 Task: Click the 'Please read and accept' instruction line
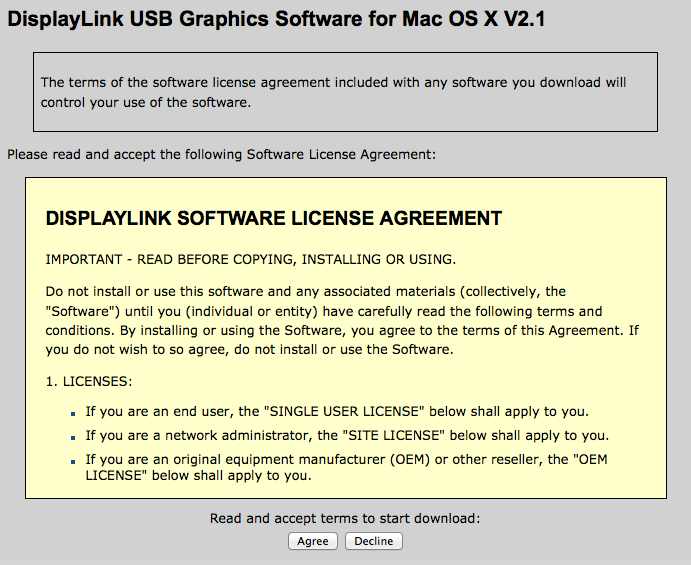tap(221, 155)
